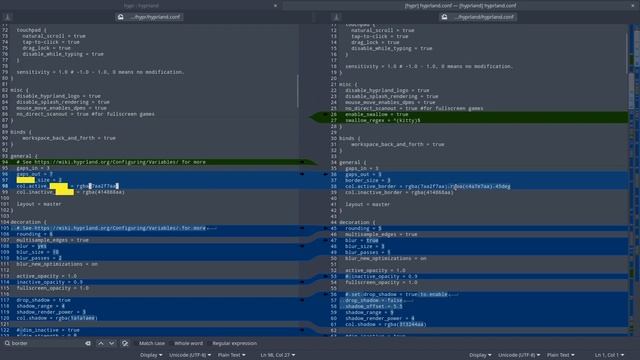Open the 'Ln 98, Col 27' position dropdown

278,355
